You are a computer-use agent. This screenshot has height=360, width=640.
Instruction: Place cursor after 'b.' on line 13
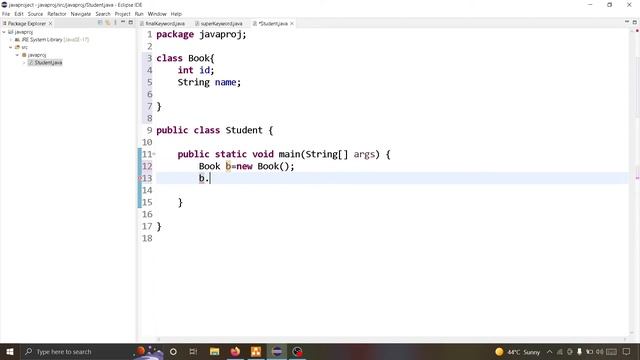tap(210, 178)
